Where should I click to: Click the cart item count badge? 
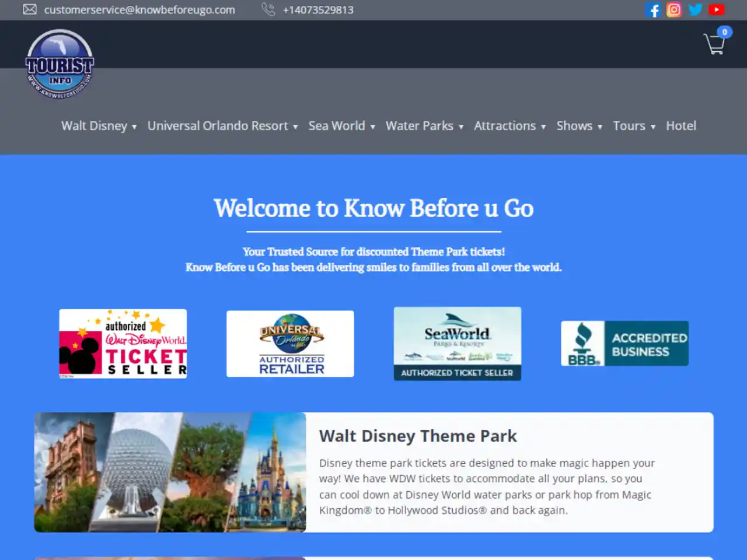[x=725, y=32]
